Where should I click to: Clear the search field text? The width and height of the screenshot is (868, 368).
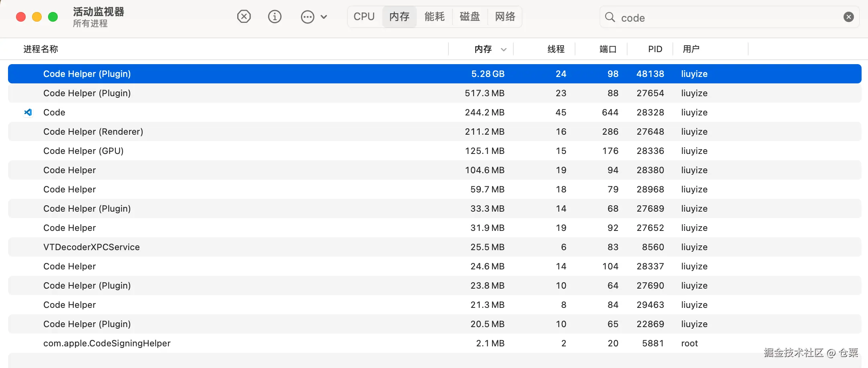click(848, 17)
